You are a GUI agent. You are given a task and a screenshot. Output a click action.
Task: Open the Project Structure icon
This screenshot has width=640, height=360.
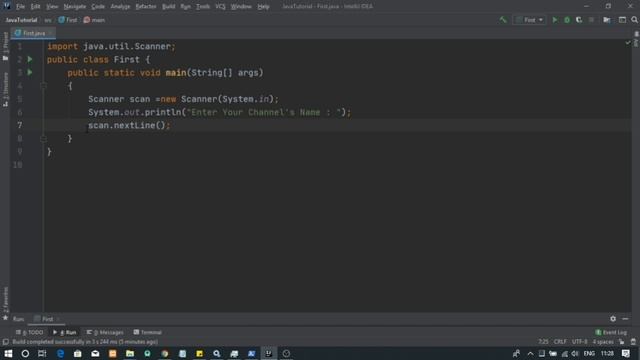click(x=607, y=20)
